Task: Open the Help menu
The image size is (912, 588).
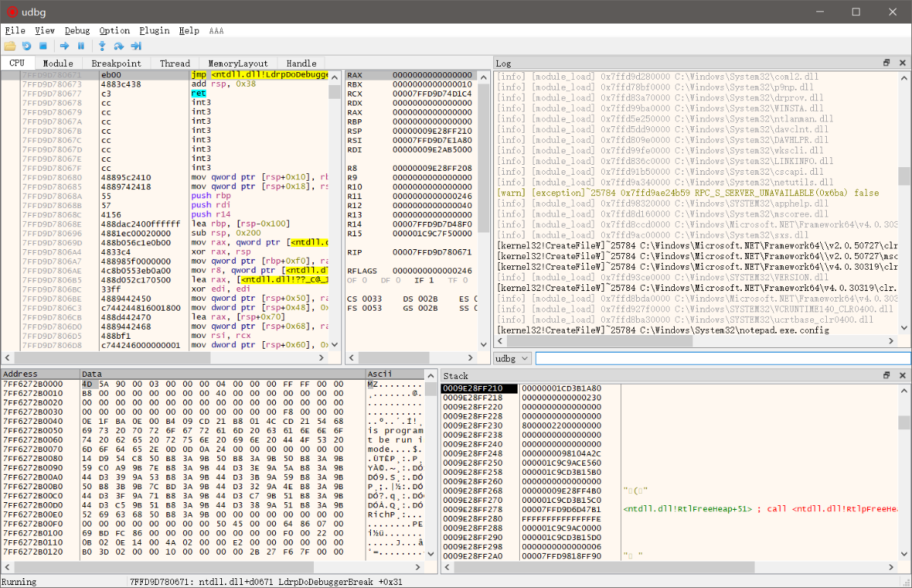Action: [189, 30]
